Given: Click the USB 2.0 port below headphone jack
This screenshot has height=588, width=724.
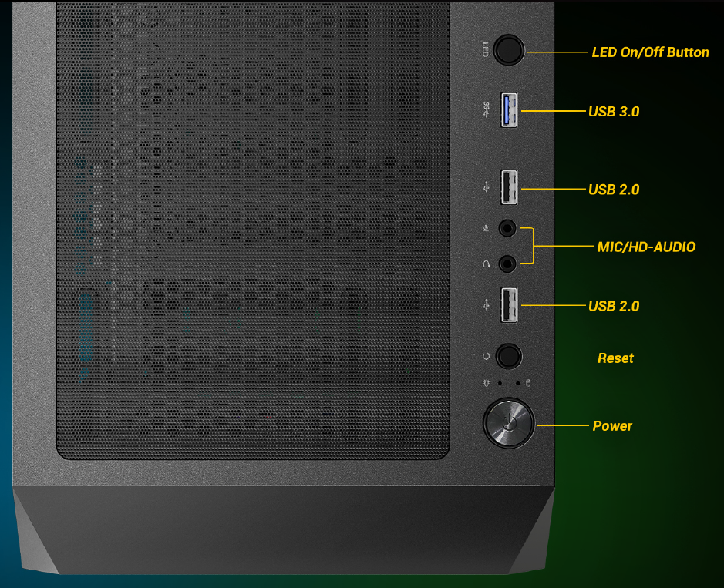Looking at the screenshot, I should coord(509,304).
